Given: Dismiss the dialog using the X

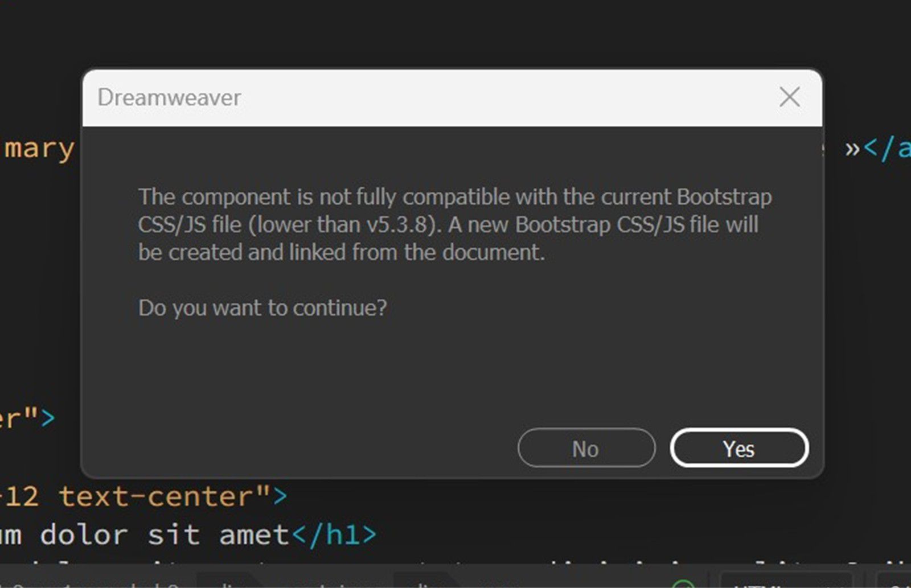Looking at the screenshot, I should click(x=789, y=97).
